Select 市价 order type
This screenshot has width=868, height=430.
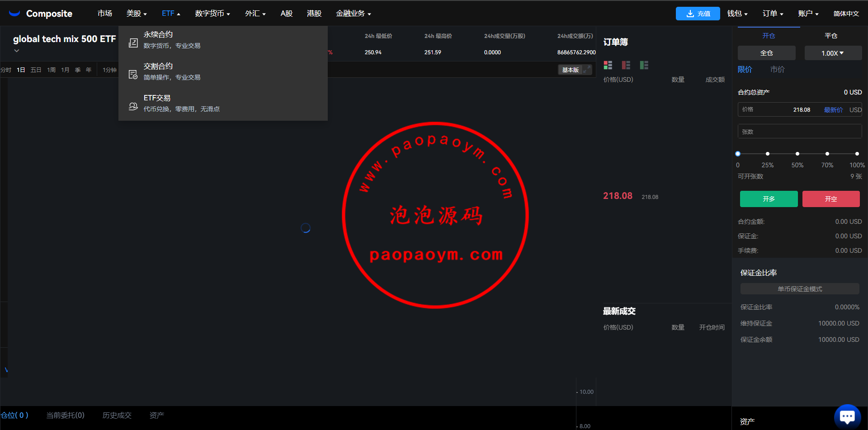778,70
